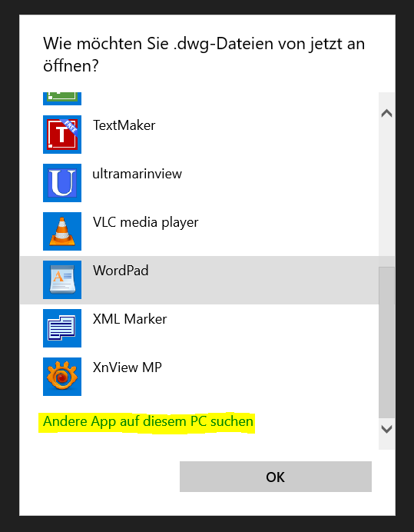Click the ultramarinview label
The height and width of the screenshot is (532, 414).
point(137,174)
